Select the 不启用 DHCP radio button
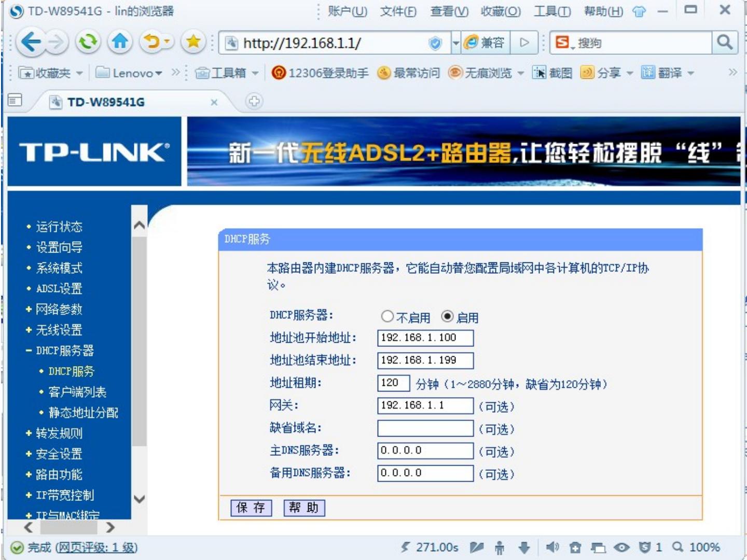Image resolution: width=747 pixels, height=560 pixels. click(387, 316)
